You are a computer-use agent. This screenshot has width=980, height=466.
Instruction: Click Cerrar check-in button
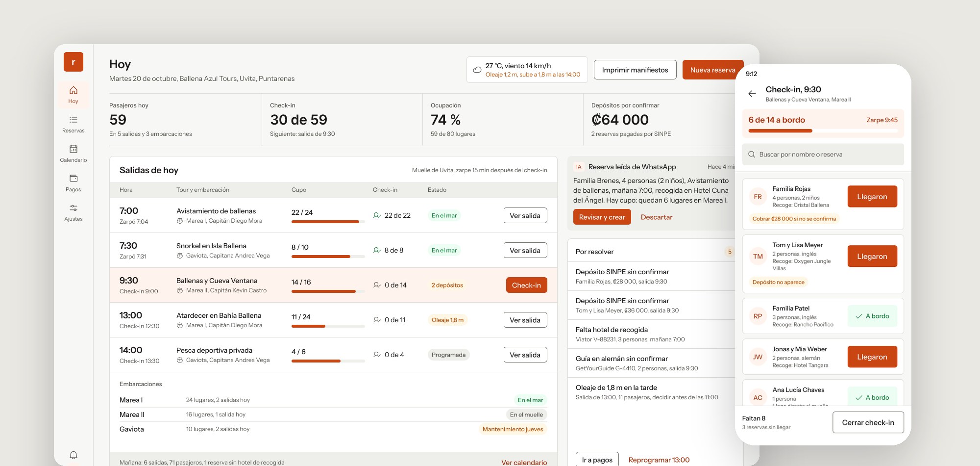click(x=868, y=422)
